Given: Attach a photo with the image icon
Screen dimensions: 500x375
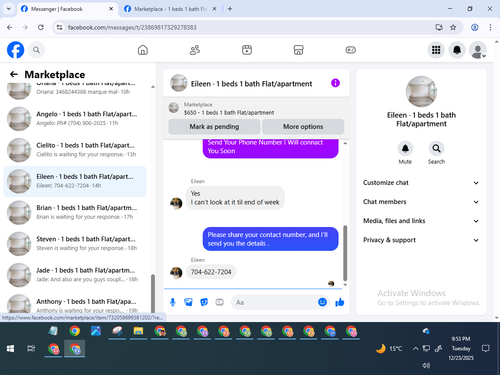Looking at the screenshot, I should click(x=188, y=302).
